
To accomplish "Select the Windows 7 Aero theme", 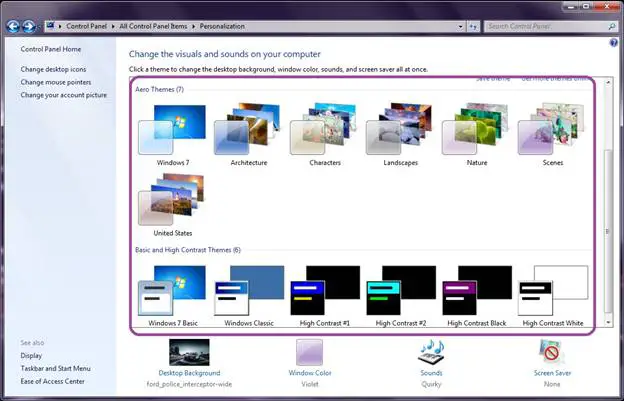I will [172, 135].
